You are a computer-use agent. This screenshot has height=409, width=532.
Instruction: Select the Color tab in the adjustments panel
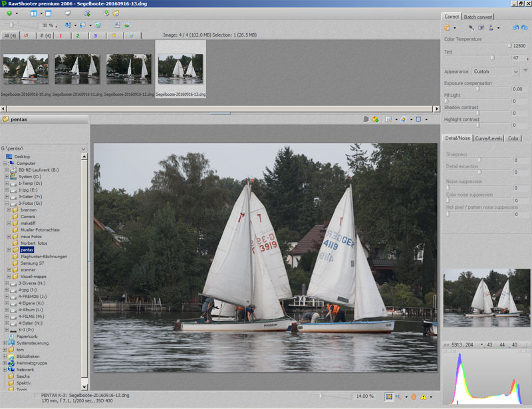pos(514,138)
